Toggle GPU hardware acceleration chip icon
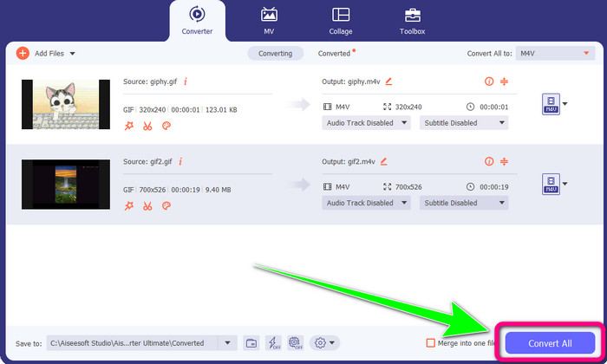This screenshot has height=364, width=607. coord(295,342)
